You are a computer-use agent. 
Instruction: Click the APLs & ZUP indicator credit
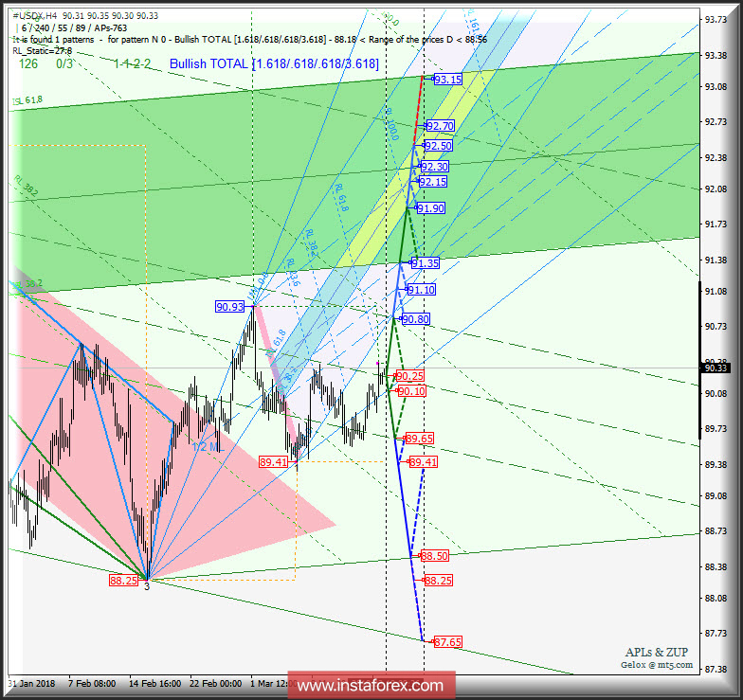tap(656, 652)
